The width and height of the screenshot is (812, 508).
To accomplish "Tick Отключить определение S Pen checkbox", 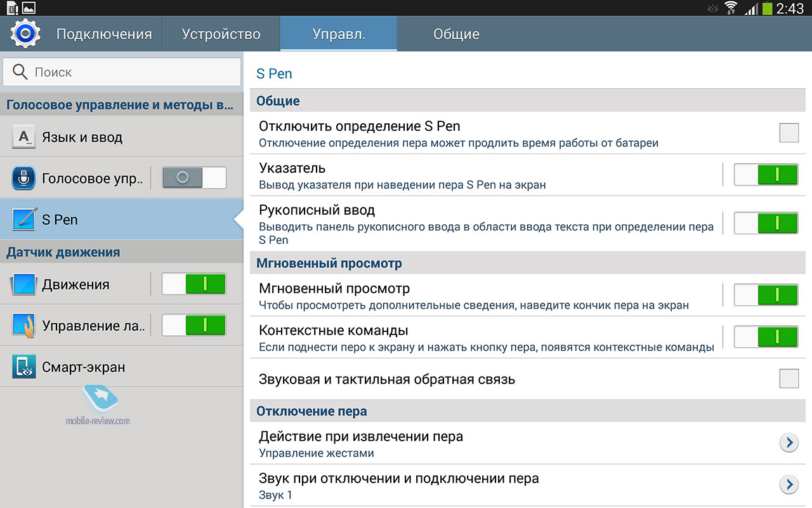I will coord(789,133).
